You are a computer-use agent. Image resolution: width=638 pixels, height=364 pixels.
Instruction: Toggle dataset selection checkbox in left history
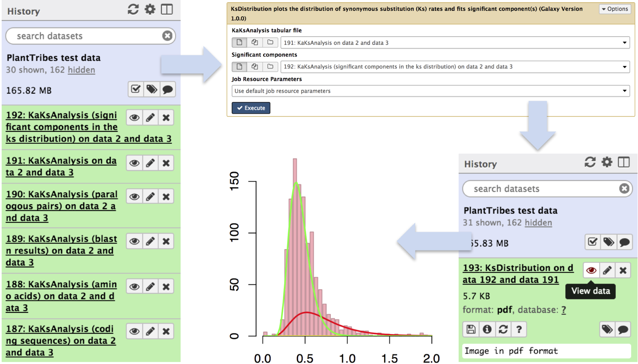click(x=136, y=89)
